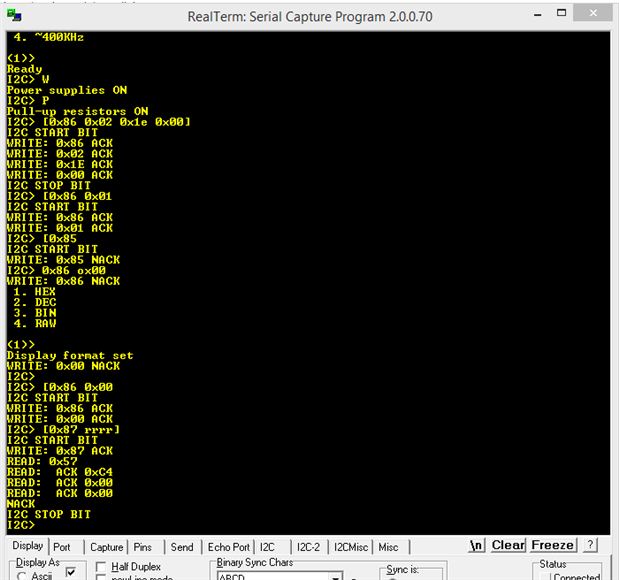
Task: Click the 'I2C STOP BIT' line near bottom
Action: [49, 515]
